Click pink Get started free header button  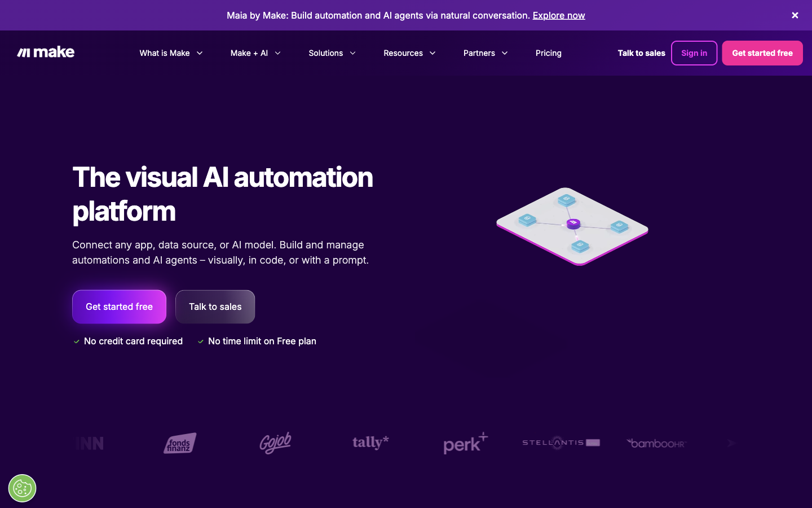[762, 53]
